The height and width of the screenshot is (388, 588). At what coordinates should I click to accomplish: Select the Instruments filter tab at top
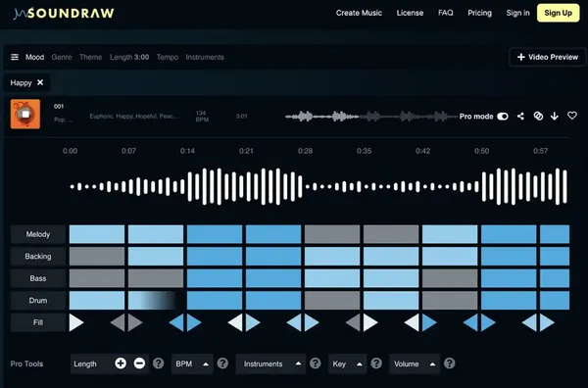pyautogui.click(x=205, y=57)
